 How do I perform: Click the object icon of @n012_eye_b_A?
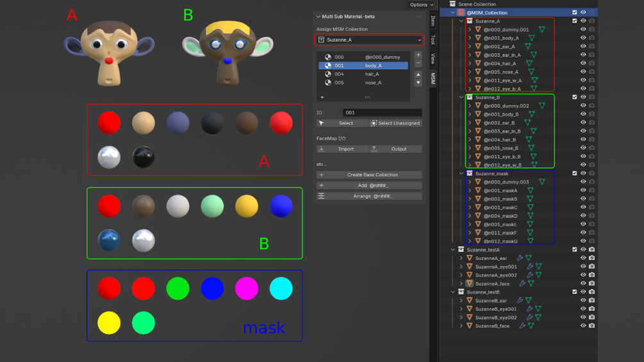(478, 88)
